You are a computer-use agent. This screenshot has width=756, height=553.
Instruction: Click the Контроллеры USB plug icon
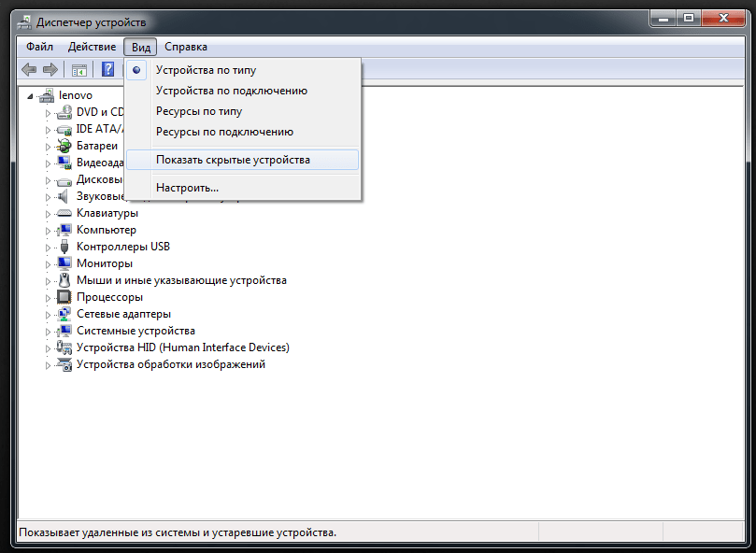(64, 247)
